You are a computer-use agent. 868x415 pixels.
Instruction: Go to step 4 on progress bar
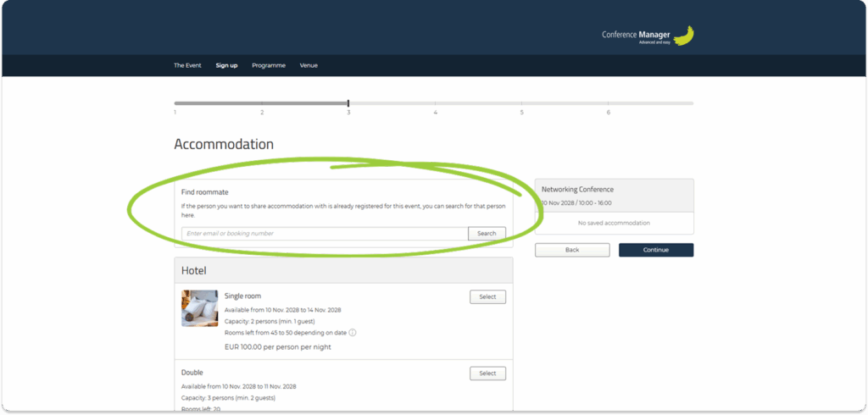[x=436, y=112]
